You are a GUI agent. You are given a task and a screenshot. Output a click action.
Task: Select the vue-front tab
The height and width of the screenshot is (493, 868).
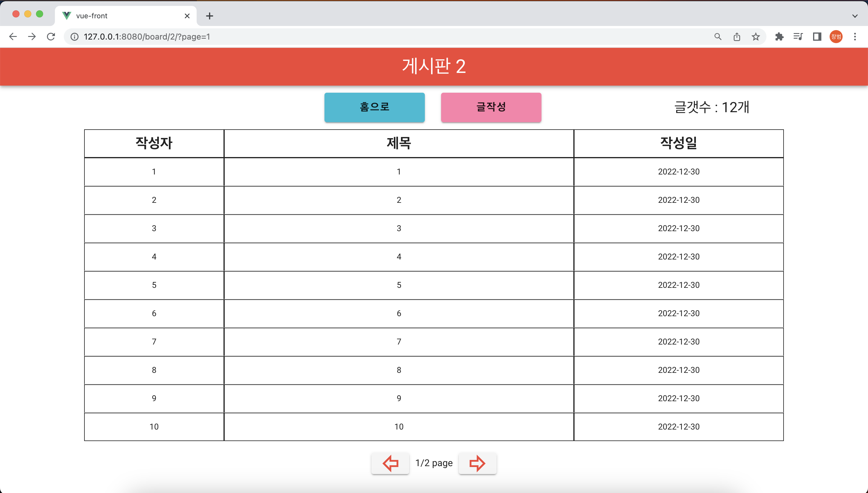[118, 16]
